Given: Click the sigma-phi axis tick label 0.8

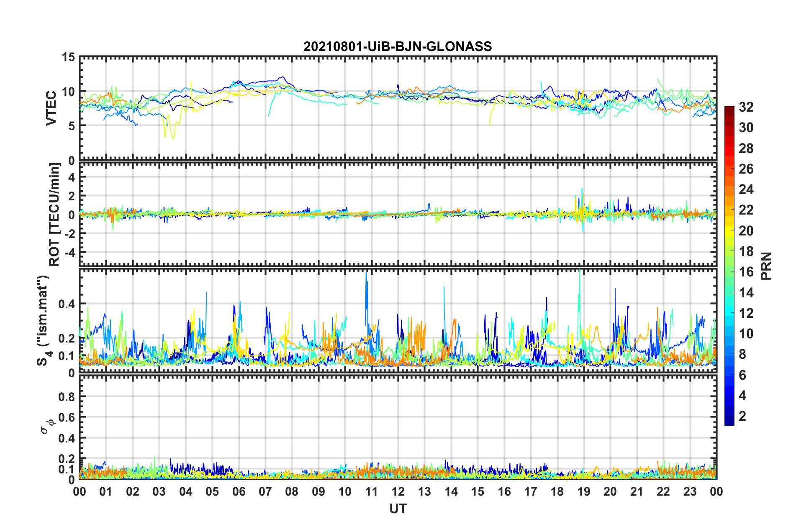Looking at the screenshot, I should pos(67,396).
